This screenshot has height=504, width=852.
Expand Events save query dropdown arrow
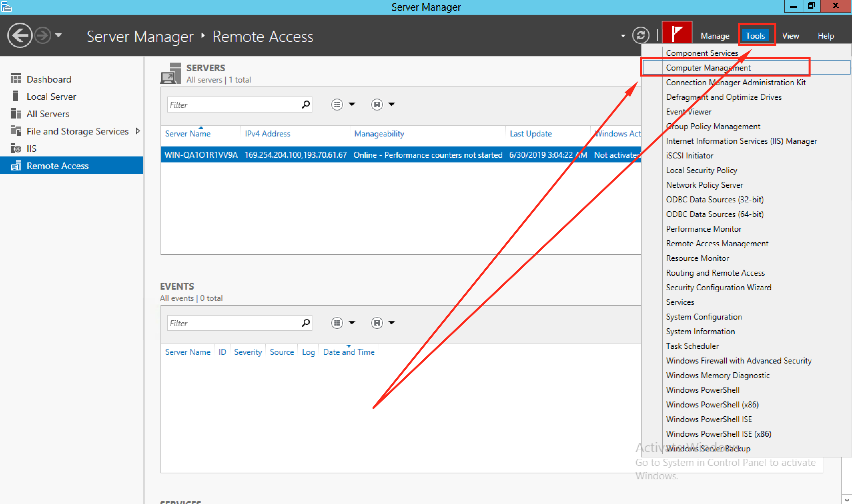392,323
